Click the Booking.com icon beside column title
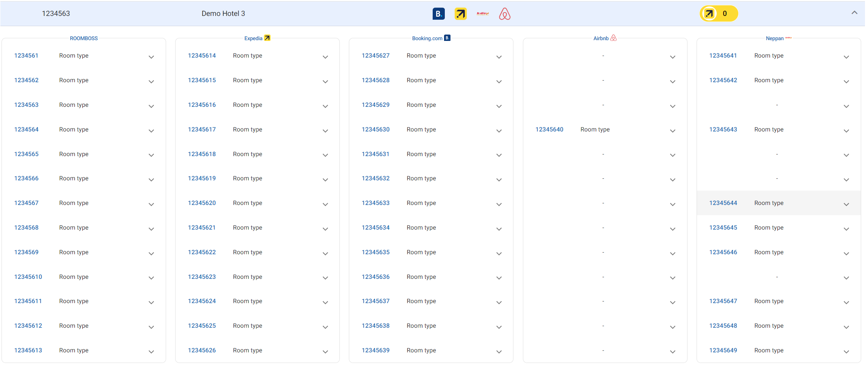The height and width of the screenshot is (366, 868). [447, 38]
